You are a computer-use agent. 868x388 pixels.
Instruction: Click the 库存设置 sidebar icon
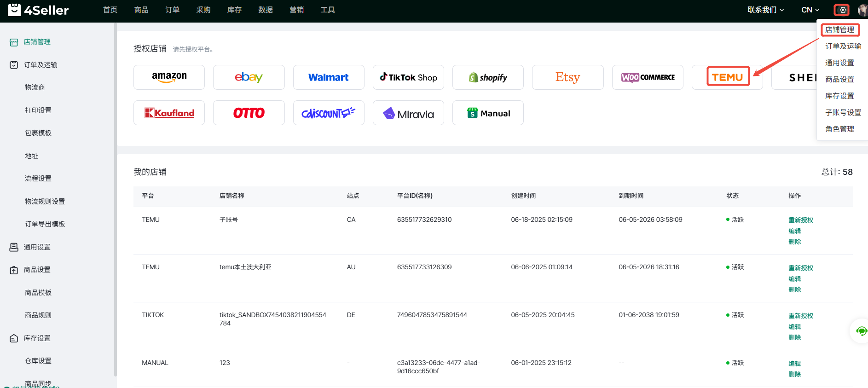pyautogui.click(x=14, y=338)
